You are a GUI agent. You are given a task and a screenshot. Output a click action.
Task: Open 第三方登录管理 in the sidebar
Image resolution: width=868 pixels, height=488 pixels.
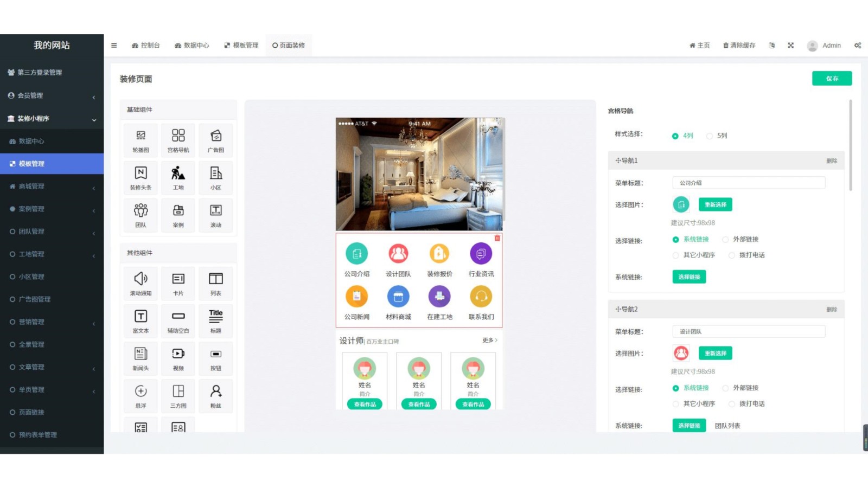pyautogui.click(x=52, y=73)
